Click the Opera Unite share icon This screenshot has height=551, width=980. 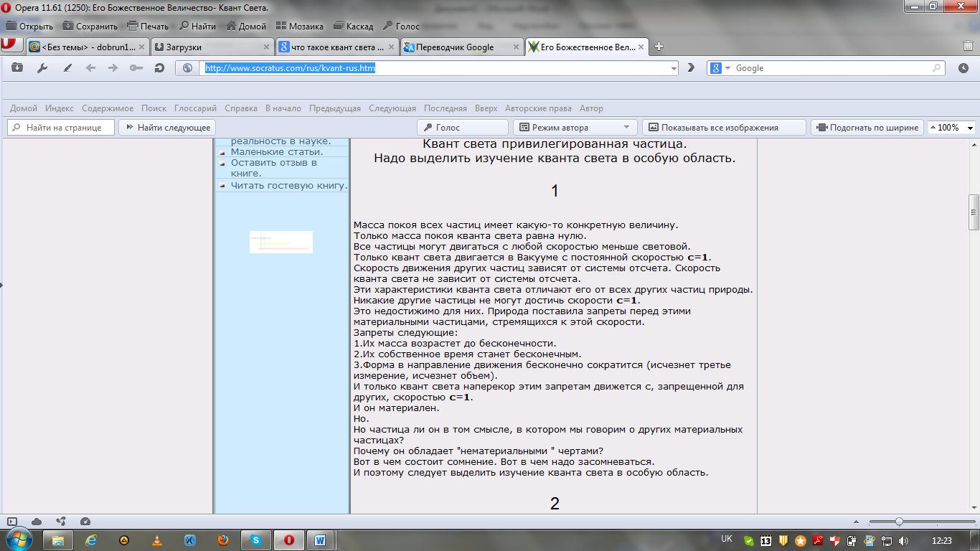coord(61,522)
